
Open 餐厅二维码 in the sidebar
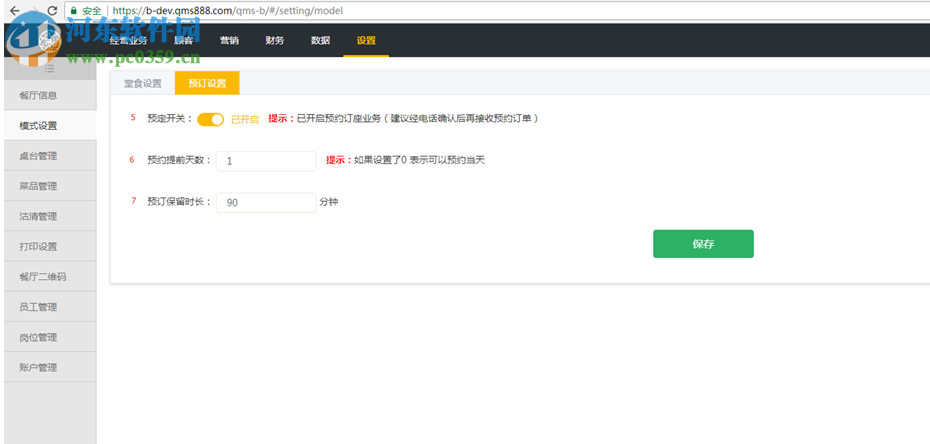pos(50,277)
